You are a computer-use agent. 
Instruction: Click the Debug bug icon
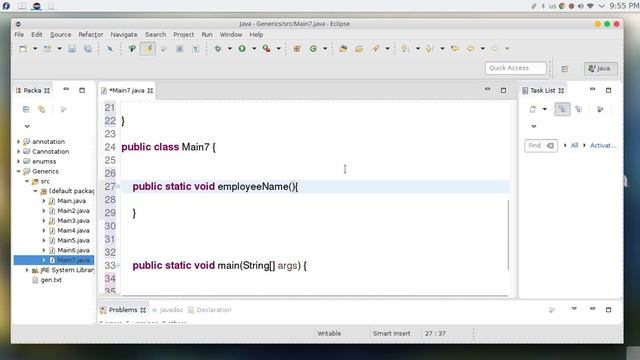coord(218,49)
